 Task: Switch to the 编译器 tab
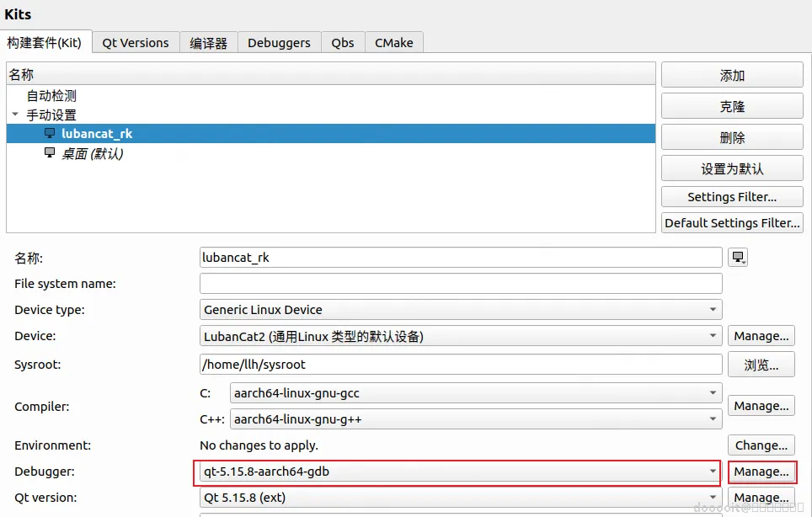208,42
